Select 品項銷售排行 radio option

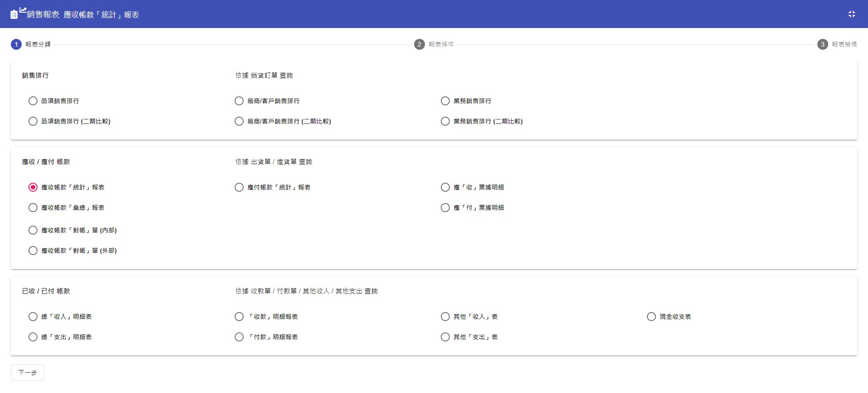33,101
